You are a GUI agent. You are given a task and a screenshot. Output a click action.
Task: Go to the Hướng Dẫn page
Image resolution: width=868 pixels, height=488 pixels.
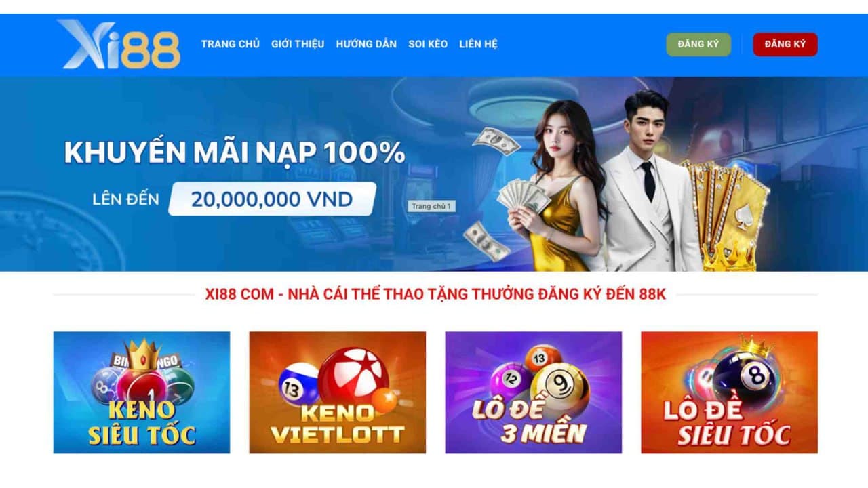coord(366,44)
